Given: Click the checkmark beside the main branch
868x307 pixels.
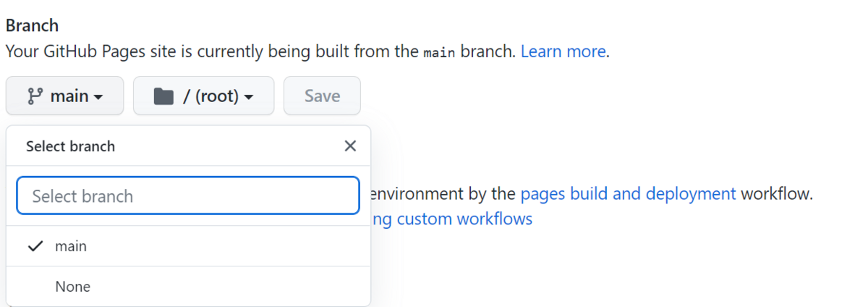Looking at the screenshot, I should (x=35, y=246).
